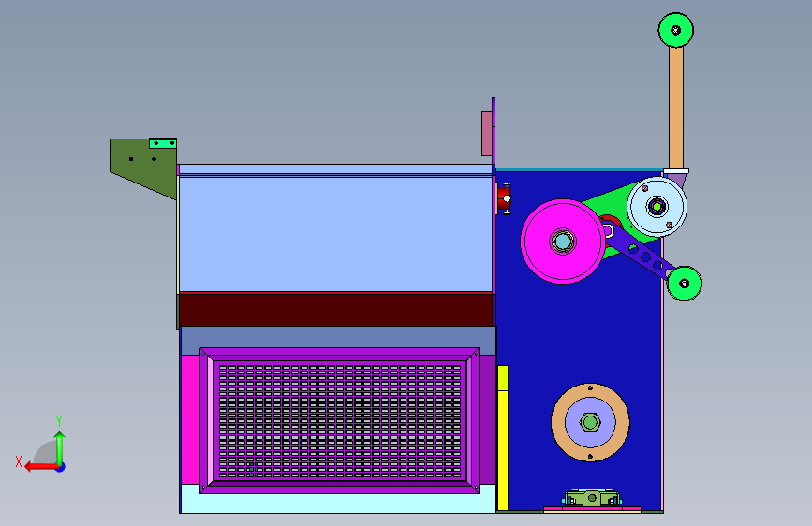Select the mauve block near the top plate

click(x=487, y=134)
